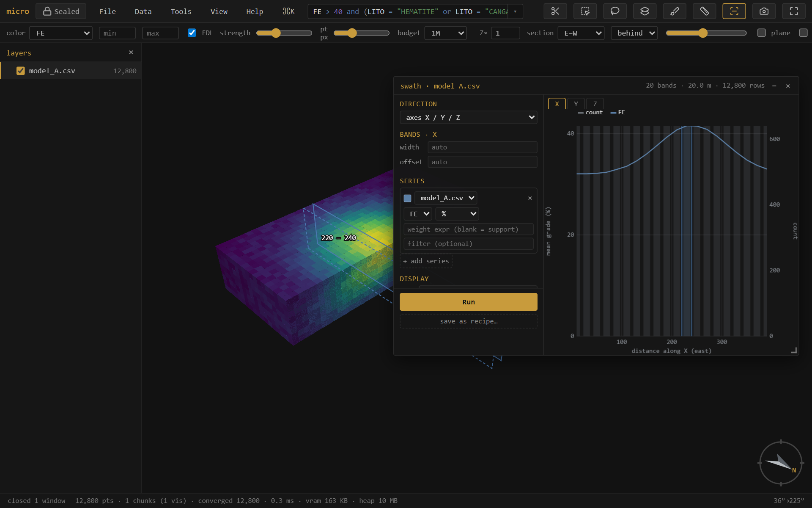This screenshot has height=508, width=812.
Task: Click the series filter (optional) input
Action: [469, 244]
